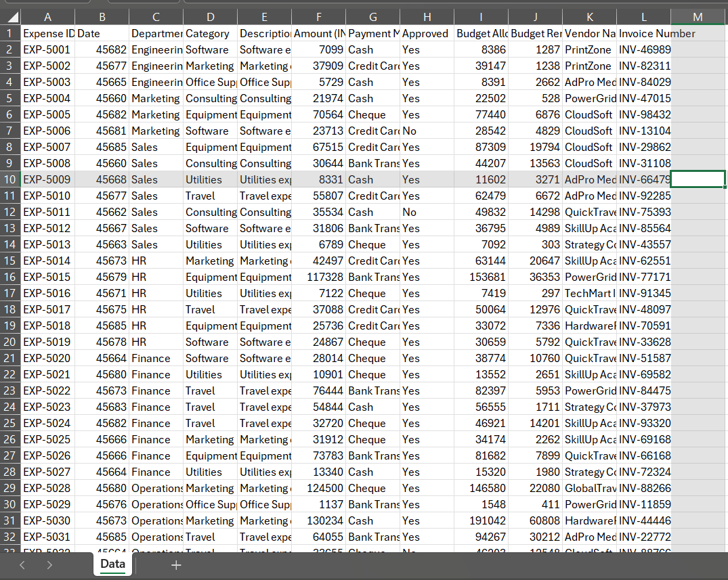Click 'Bank Trans' in EXP-5008 row
Screen dimensions: 728x580
pyautogui.click(x=373, y=163)
